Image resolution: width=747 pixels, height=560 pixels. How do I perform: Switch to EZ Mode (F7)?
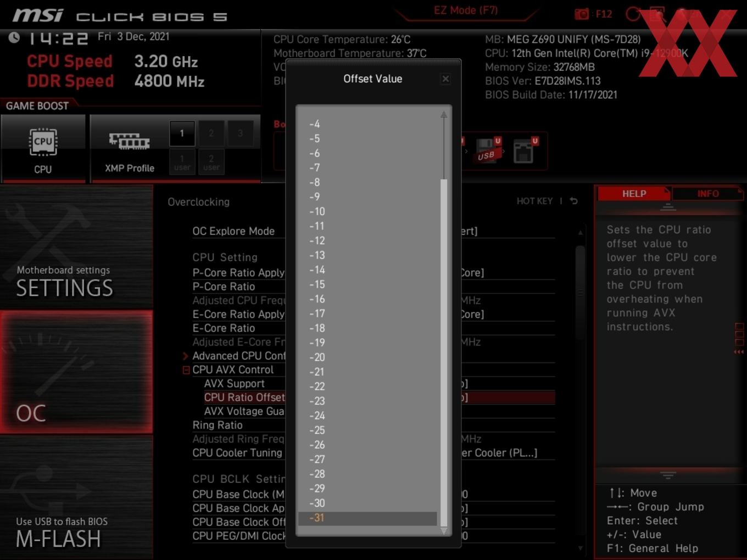466,10
